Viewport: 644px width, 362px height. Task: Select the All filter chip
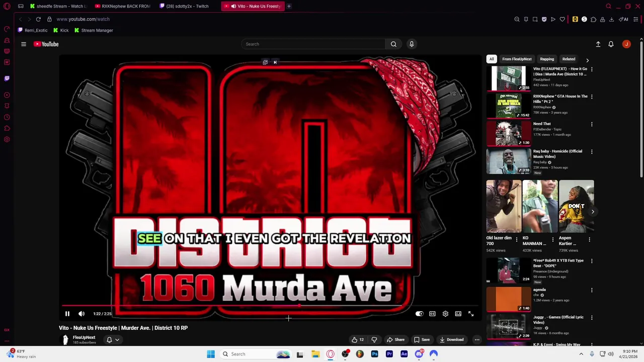point(492,59)
